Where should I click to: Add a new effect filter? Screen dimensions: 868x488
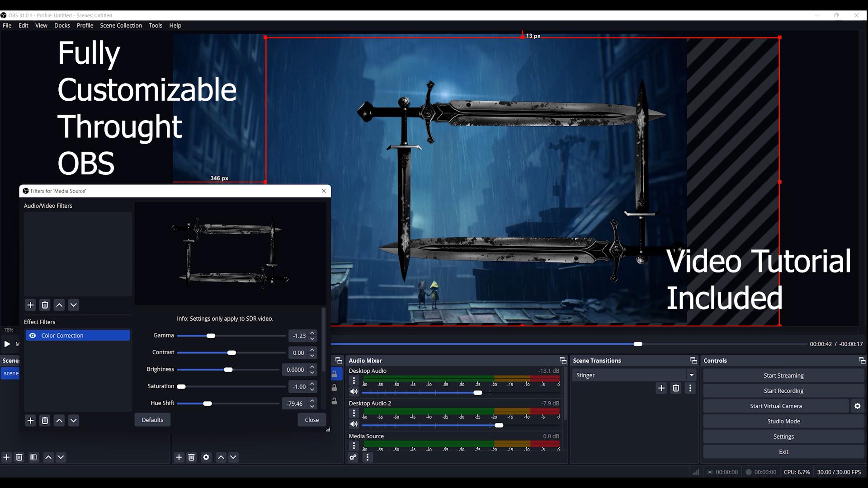point(30,421)
